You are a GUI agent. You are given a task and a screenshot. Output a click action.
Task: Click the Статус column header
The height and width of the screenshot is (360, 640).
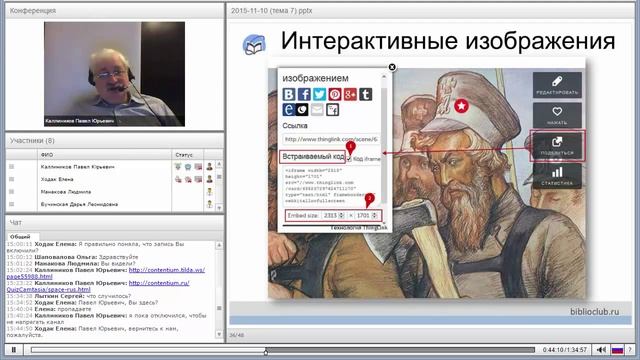[x=187, y=155]
